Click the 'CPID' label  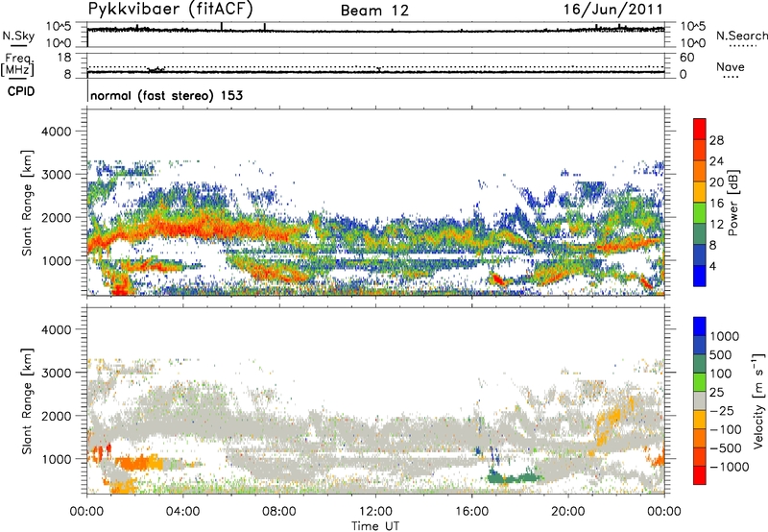point(21,91)
